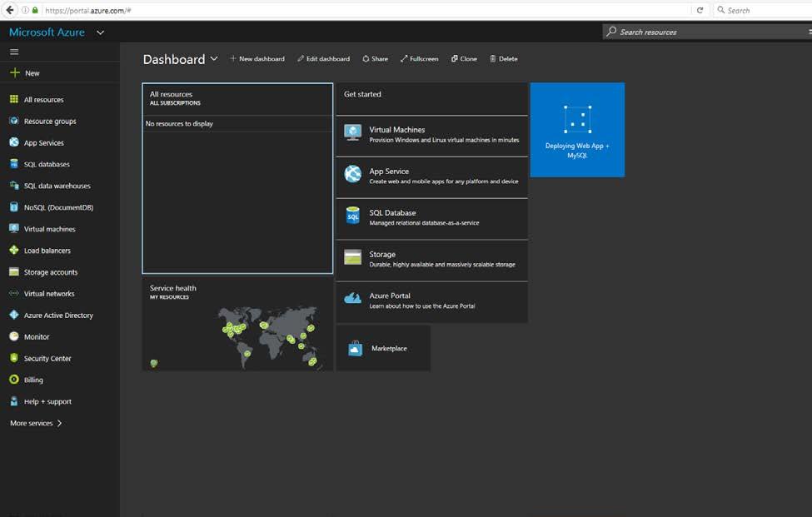Screen dimensions: 812x517
Task: Click the SQL Database title in Get started
Action: (392, 212)
